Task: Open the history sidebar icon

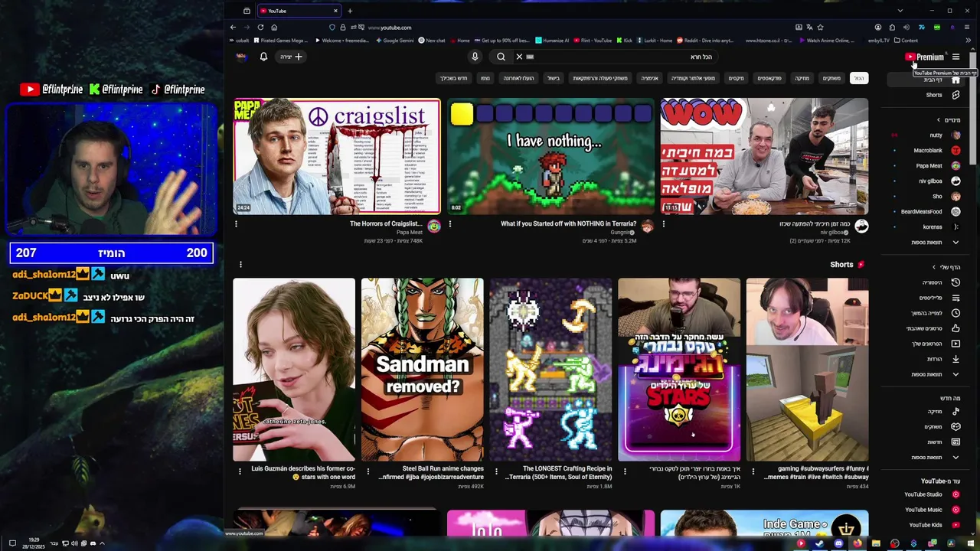Action: (x=955, y=282)
